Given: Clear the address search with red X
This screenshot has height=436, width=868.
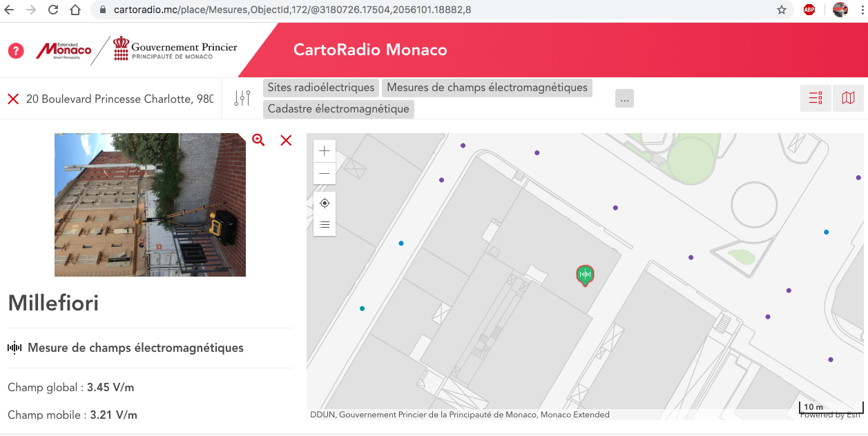Looking at the screenshot, I should (13, 99).
